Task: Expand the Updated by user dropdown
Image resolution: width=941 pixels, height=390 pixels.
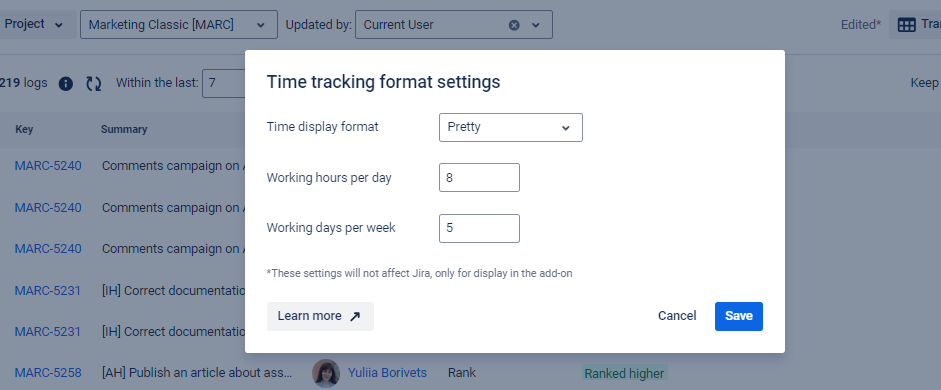Action: coord(536,25)
